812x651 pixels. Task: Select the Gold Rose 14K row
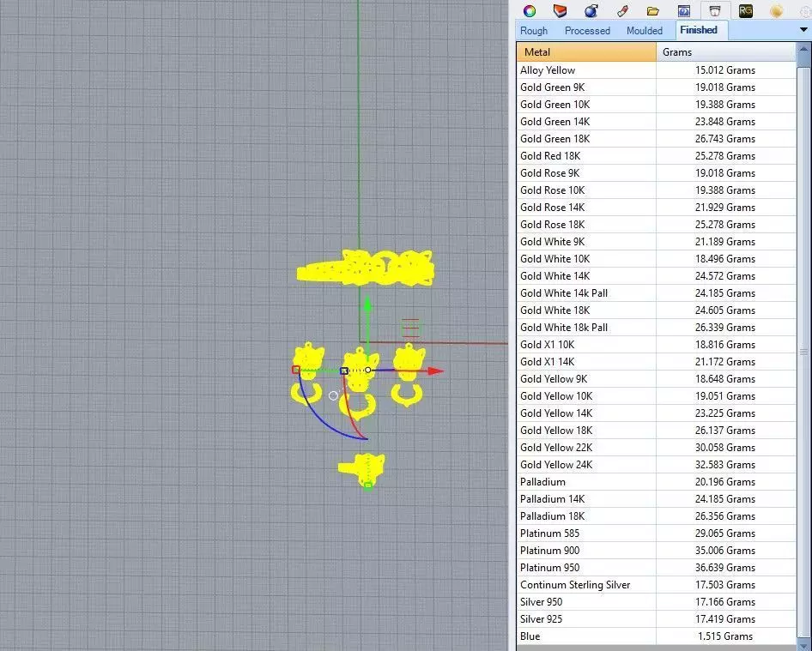click(x=656, y=207)
